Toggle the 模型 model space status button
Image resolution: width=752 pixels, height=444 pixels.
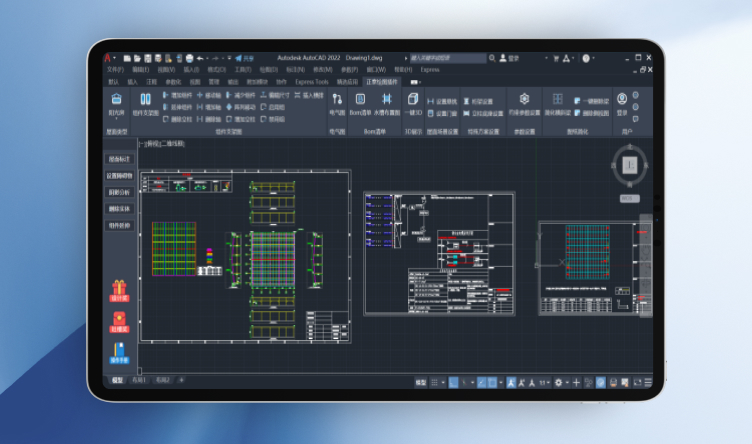(420, 382)
